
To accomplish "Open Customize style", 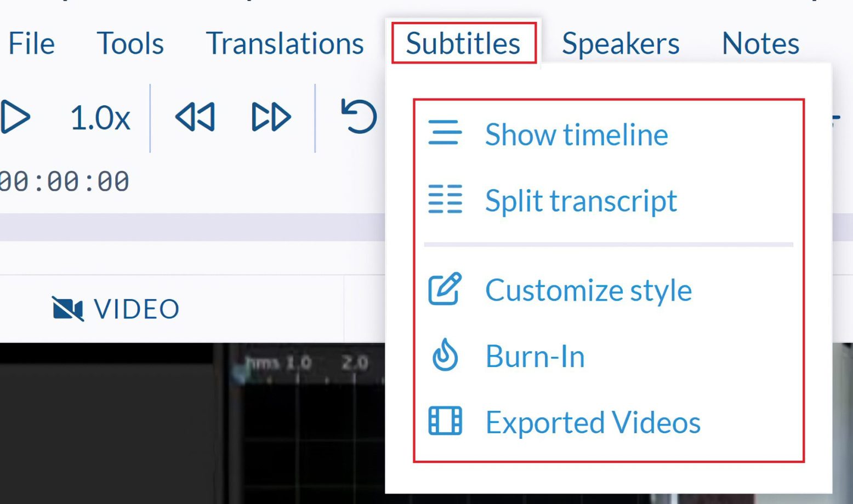I will coord(588,290).
